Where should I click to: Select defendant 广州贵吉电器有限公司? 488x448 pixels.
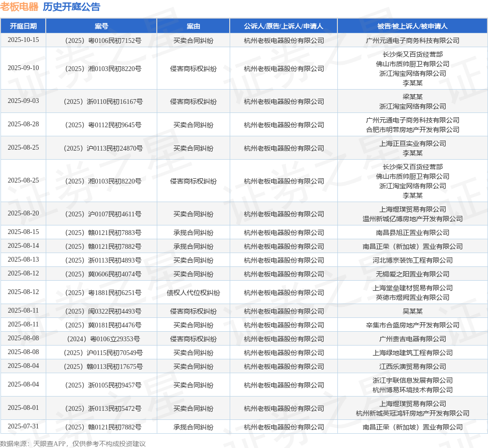[413, 339]
